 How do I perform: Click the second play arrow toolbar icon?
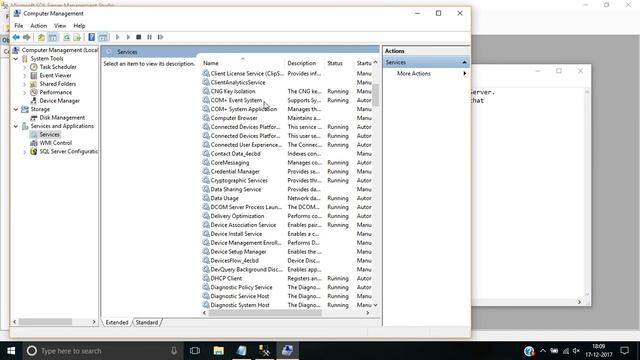(128, 37)
